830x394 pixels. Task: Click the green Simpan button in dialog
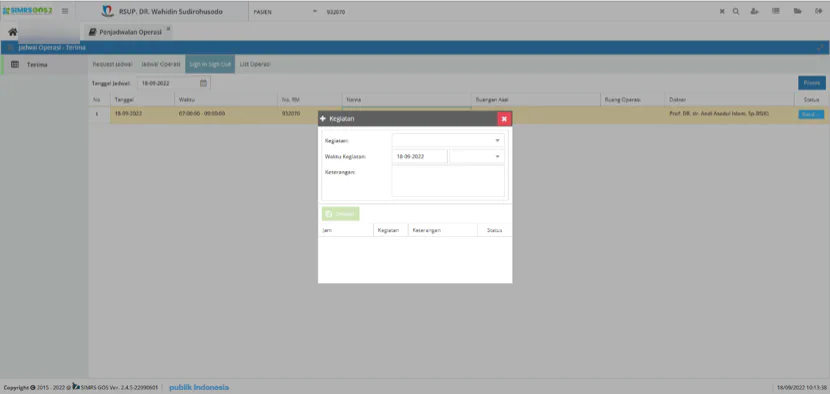coord(340,214)
